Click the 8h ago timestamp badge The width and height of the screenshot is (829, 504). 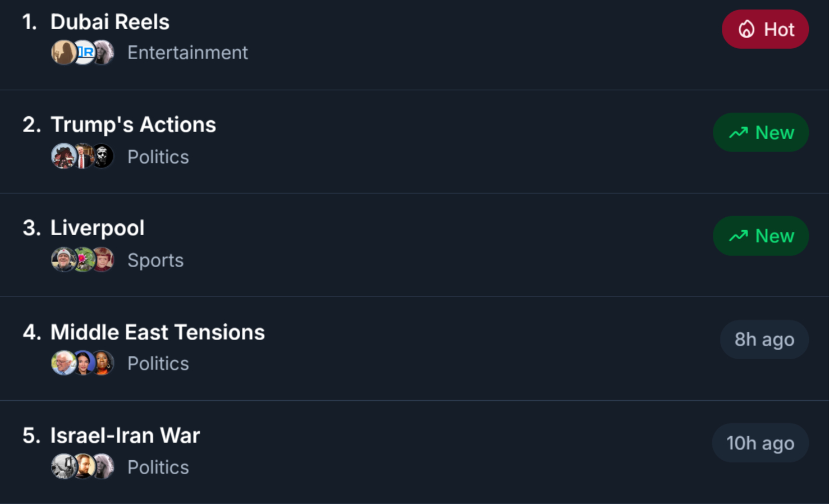(x=764, y=340)
